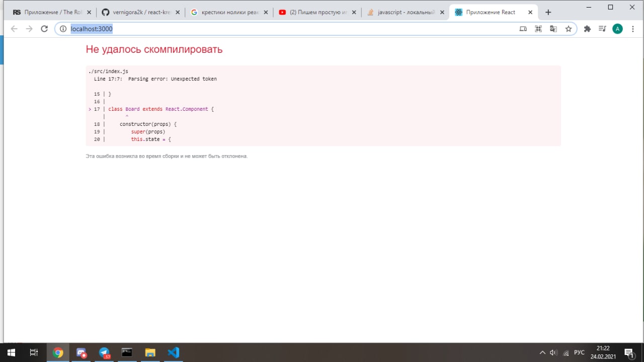This screenshot has height=362, width=644.
Task: Click Chrome icon on taskbar
Action: pyautogui.click(x=58, y=352)
